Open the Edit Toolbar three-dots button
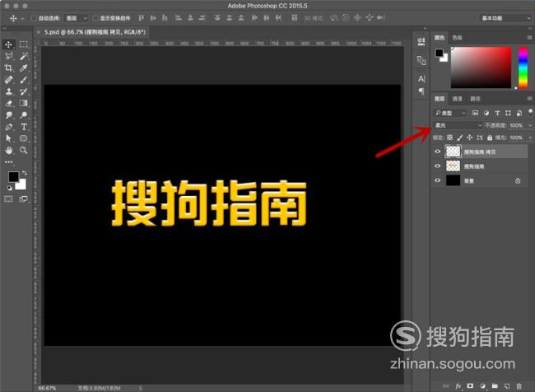 [x=8, y=162]
